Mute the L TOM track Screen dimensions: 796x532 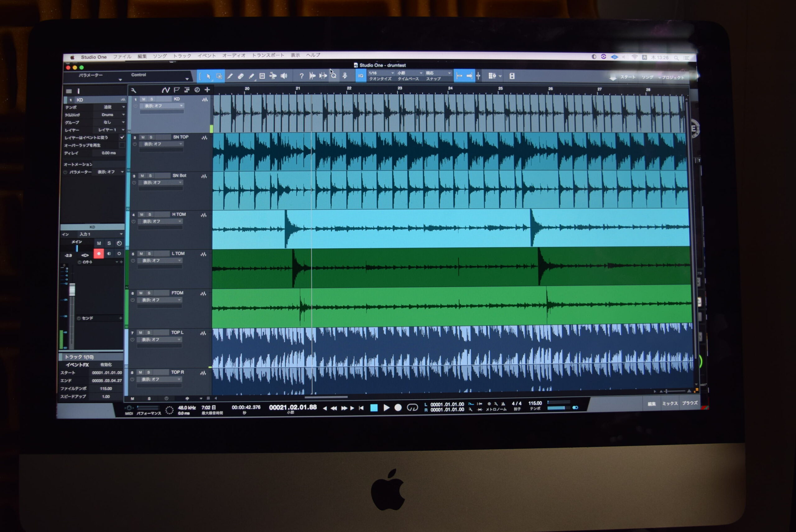coord(141,254)
